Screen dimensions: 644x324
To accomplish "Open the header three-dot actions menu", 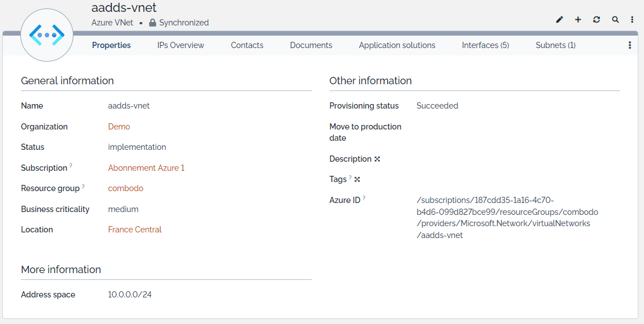I will tap(632, 20).
